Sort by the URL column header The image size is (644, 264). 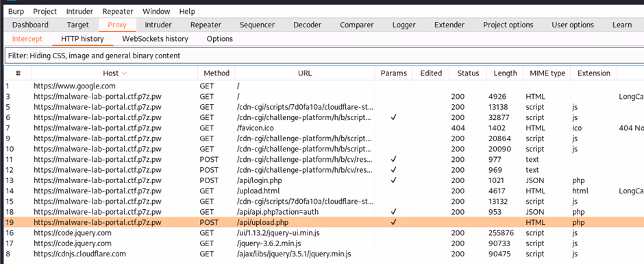click(x=305, y=73)
